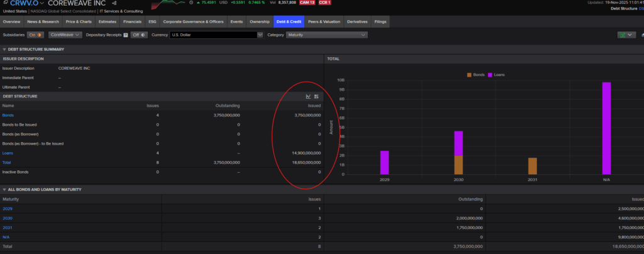This screenshot has width=644, height=254.
Task: Open the mini price sparkline chart
Action: [x=167, y=4]
